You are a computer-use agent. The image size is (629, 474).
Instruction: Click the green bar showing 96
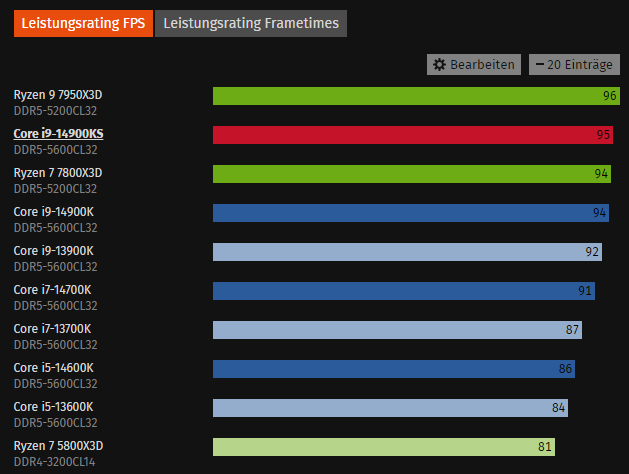(416, 96)
